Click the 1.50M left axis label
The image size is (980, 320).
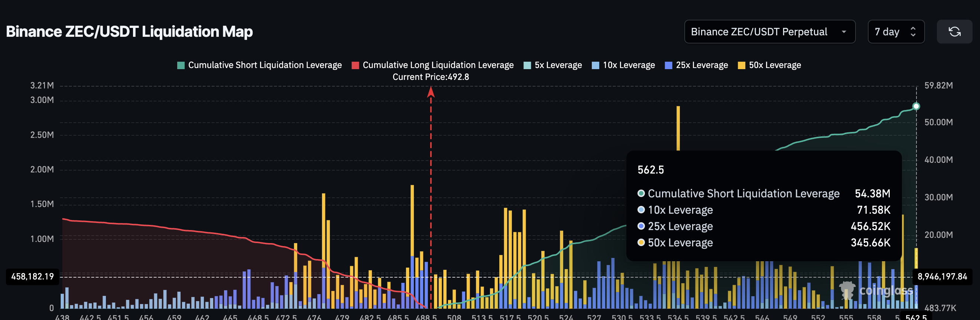(x=42, y=204)
